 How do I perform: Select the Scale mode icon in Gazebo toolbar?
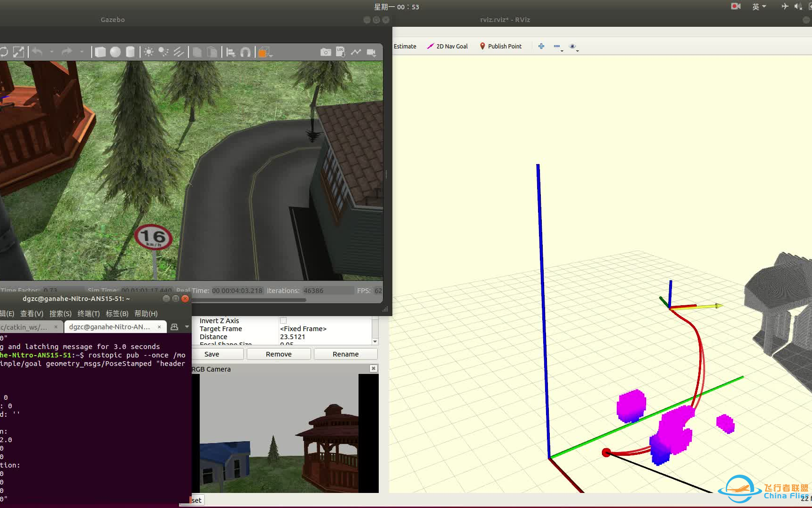(18, 52)
